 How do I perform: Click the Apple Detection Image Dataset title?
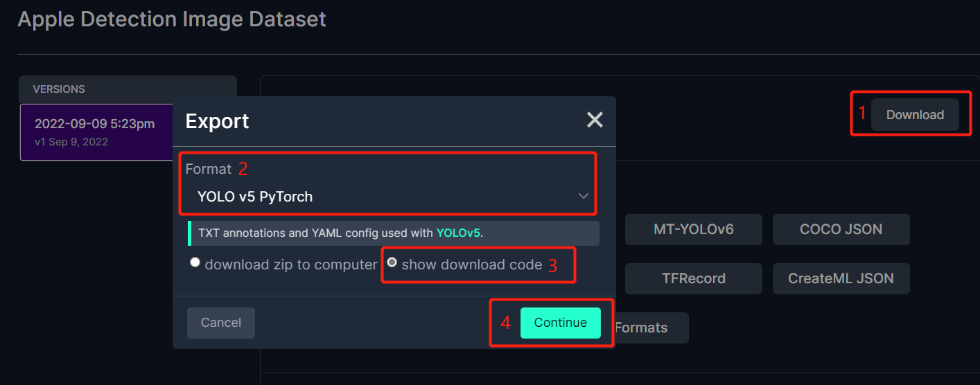tap(172, 19)
